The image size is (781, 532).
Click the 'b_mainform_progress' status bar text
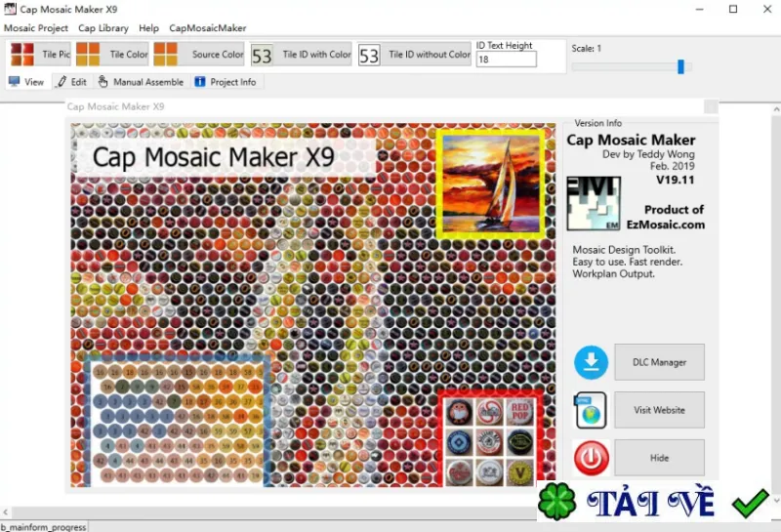(x=43, y=527)
